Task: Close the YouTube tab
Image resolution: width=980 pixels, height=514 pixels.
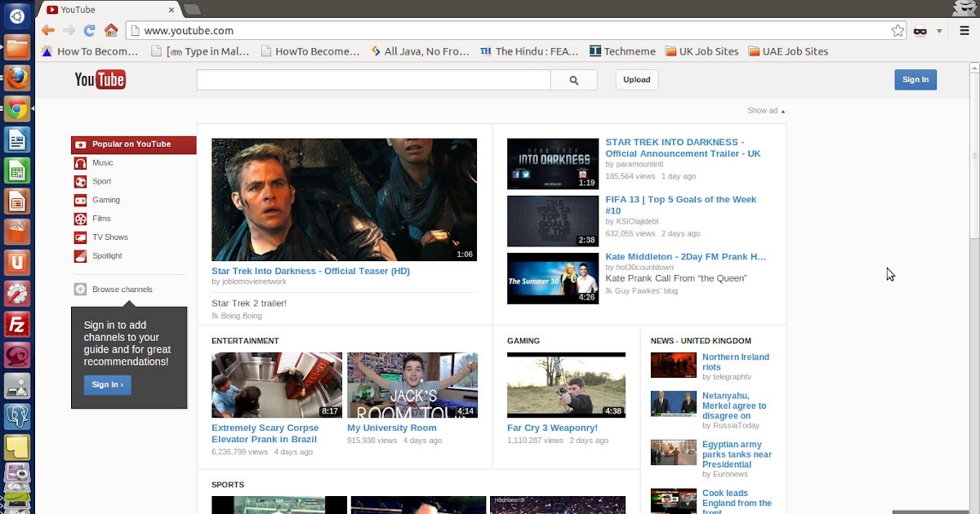Action: click(x=171, y=10)
